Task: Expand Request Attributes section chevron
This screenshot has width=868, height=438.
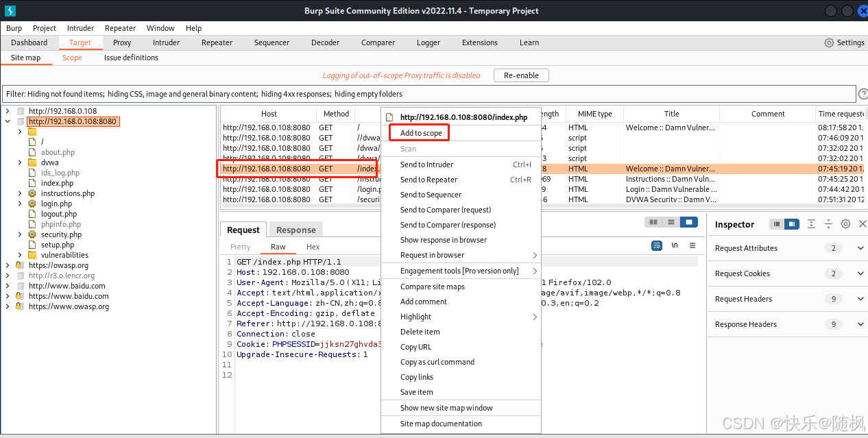Action: click(x=860, y=248)
